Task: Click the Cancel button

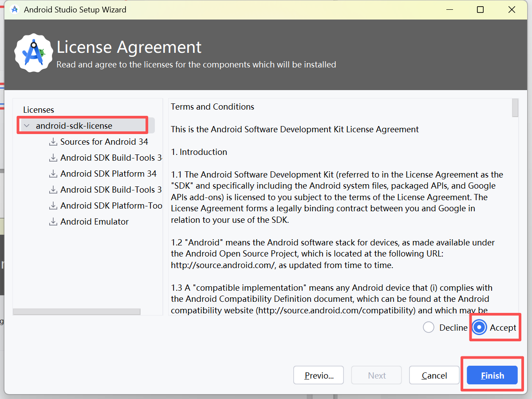Action: (434, 375)
